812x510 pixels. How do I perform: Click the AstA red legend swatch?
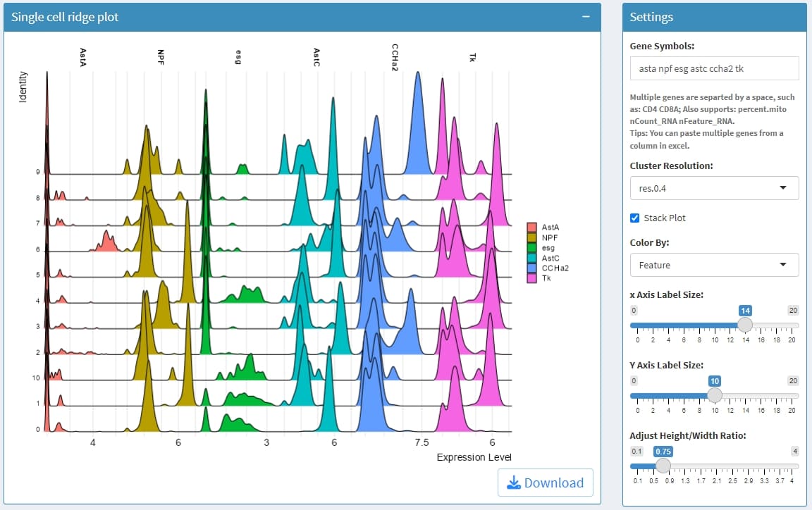click(x=532, y=228)
